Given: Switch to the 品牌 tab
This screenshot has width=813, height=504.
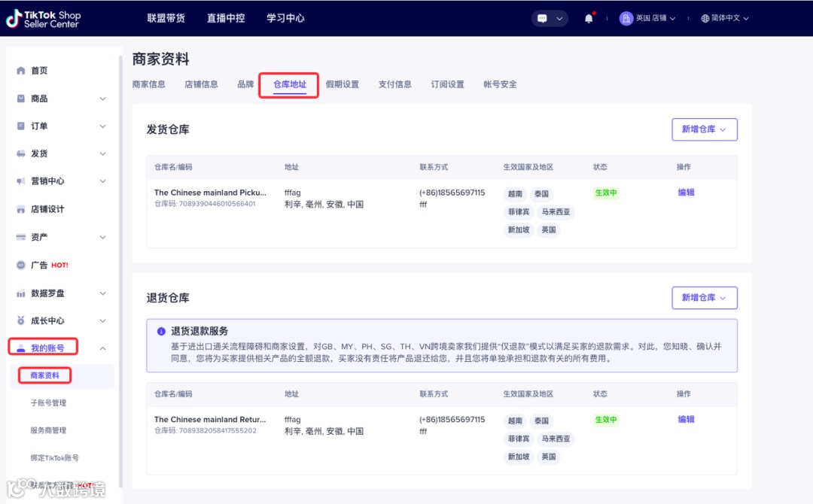Looking at the screenshot, I should point(245,84).
